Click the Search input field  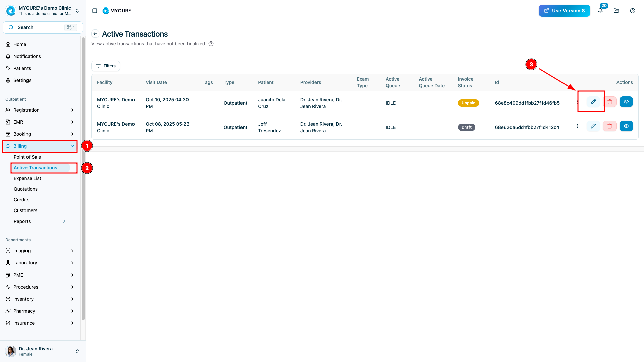(x=43, y=27)
